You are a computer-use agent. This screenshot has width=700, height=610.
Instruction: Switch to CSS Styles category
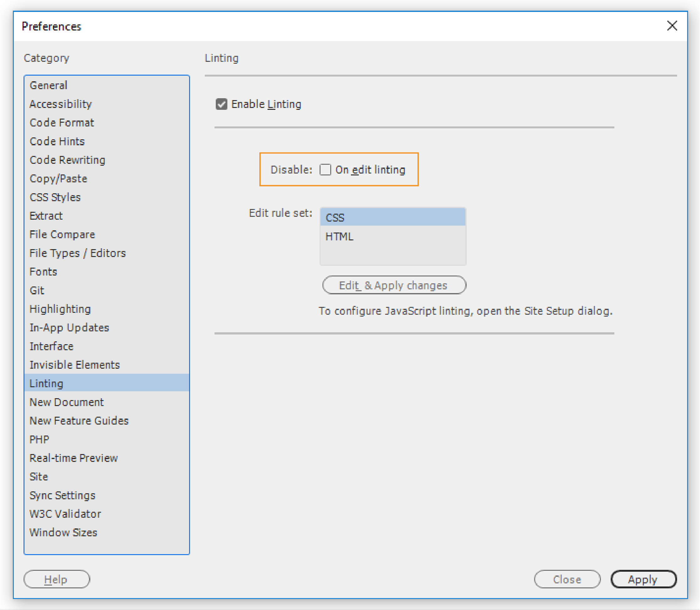(x=55, y=197)
